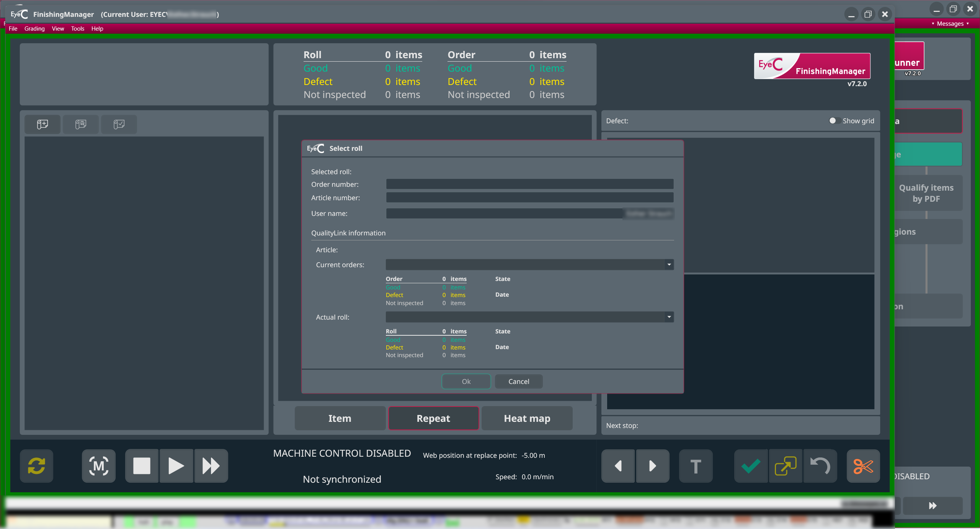Click the green button in background Runner window
This screenshot has width=980, height=529.
pos(928,154)
